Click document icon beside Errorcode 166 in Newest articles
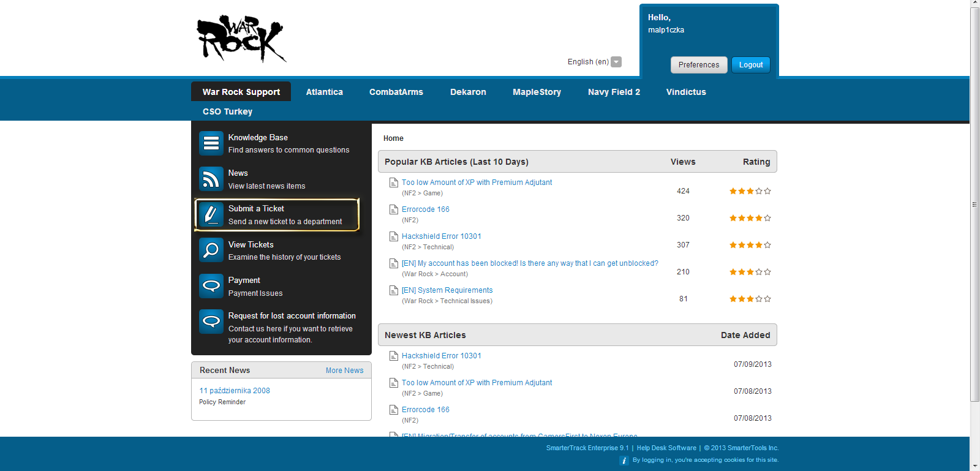The height and width of the screenshot is (471, 980). coord(394,410)
